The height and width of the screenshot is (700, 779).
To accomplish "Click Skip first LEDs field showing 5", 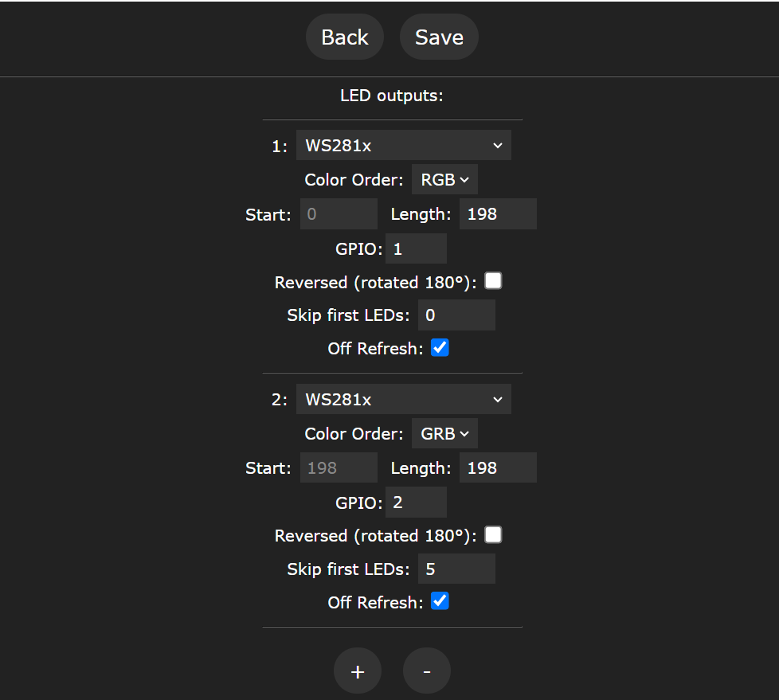I will point(456,569).
